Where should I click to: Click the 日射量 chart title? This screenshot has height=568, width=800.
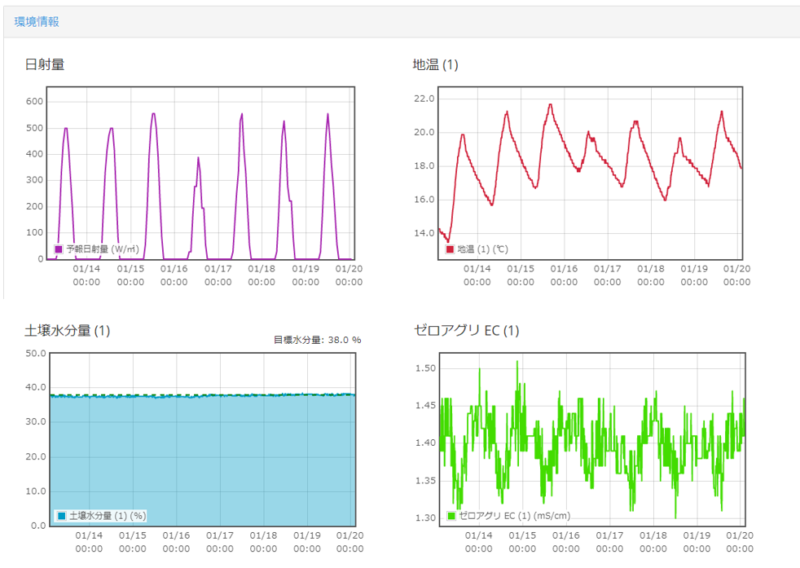(44, 64)
